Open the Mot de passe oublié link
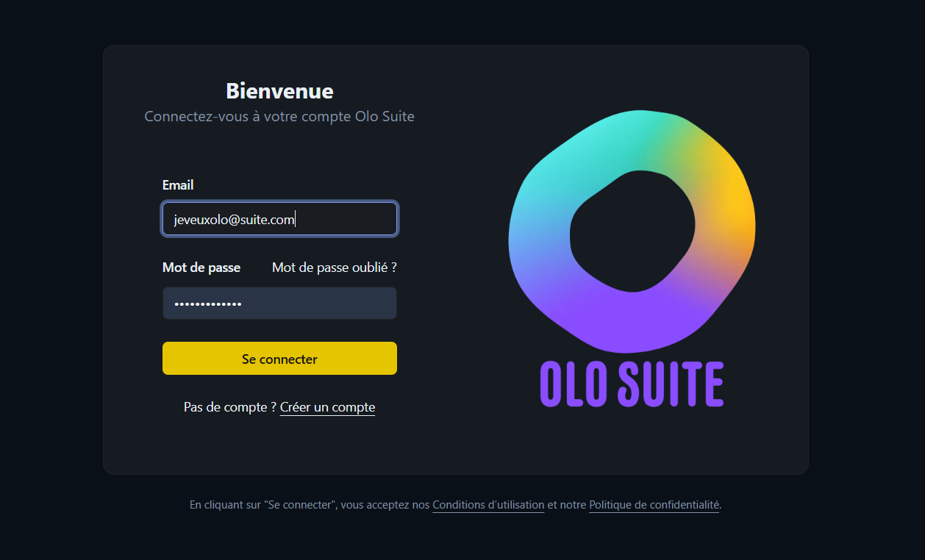Viewport: 925px width, 560px height. click(x=334, y=268)
